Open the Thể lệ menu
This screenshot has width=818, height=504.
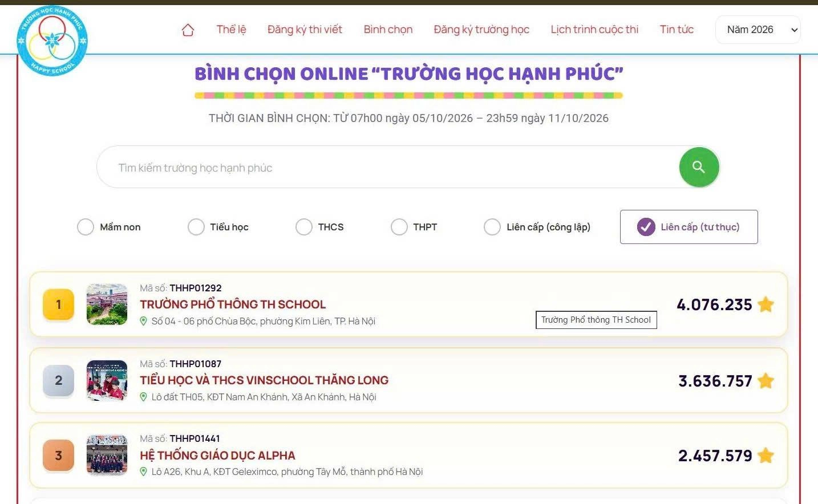tap(231, 30)
